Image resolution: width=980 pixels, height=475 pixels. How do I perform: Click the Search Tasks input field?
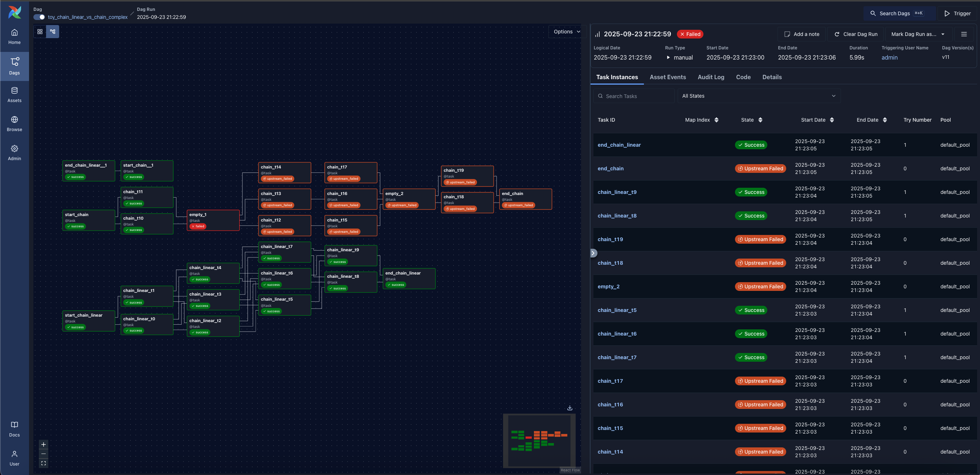634,96
